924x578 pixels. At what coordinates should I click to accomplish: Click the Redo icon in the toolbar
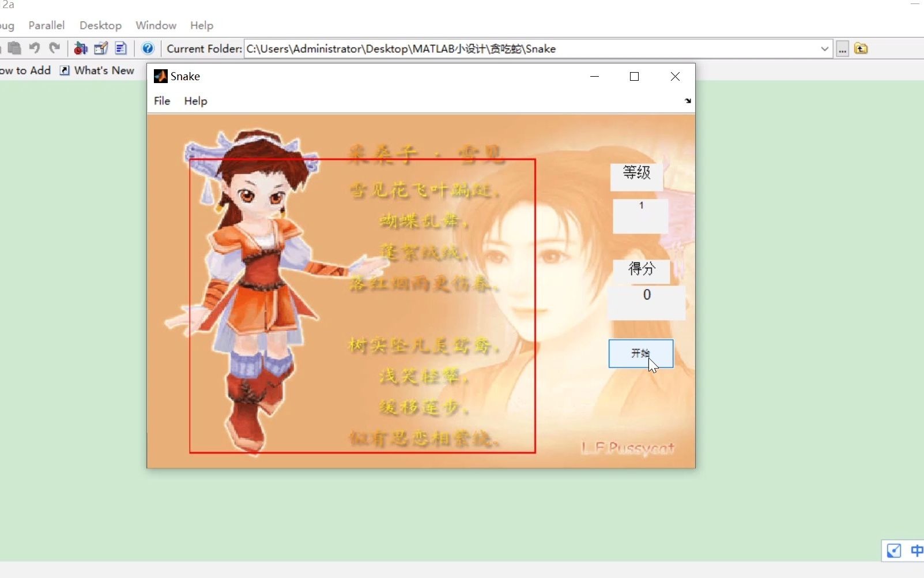(54, 48)
